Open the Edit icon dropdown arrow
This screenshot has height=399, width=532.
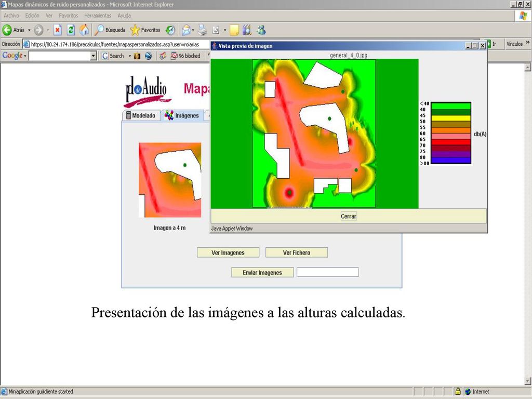224,30
